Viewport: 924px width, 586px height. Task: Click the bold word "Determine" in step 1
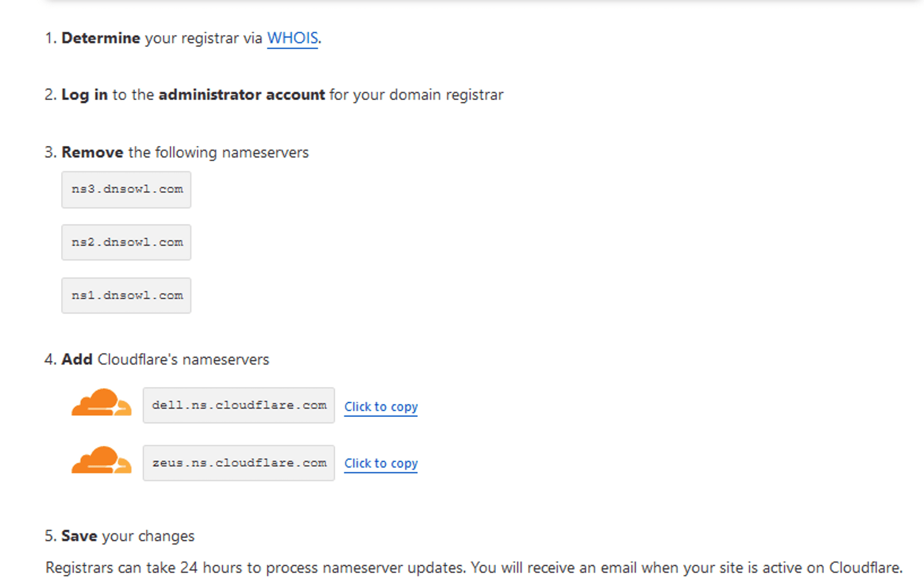point(101,38)
